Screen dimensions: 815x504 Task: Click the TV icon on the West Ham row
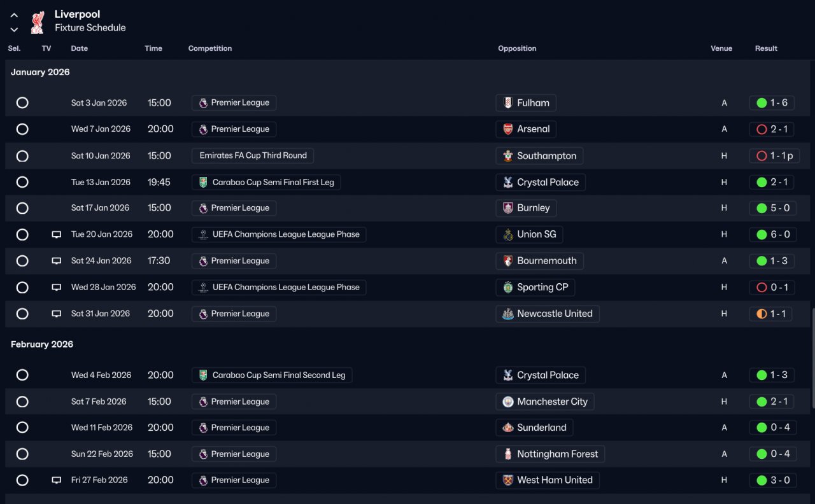[57, 480]
